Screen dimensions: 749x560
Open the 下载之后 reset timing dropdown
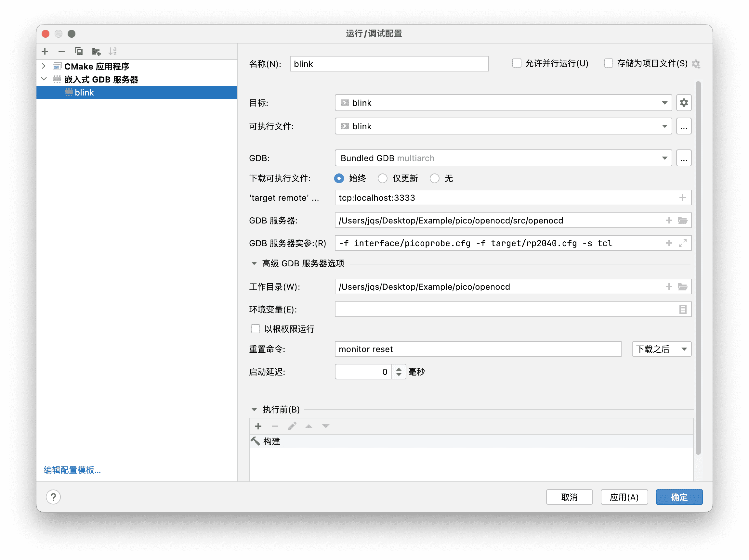click(x=661, y=349)
